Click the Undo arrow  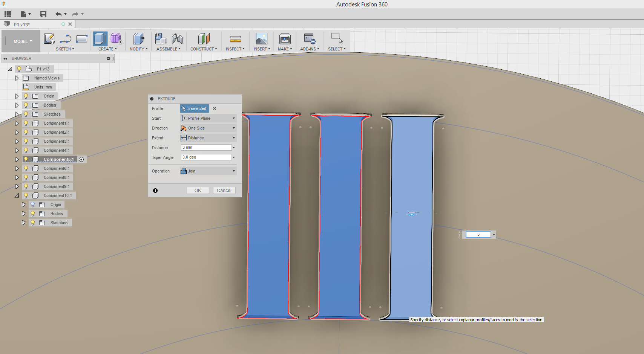tap(58, 14)
